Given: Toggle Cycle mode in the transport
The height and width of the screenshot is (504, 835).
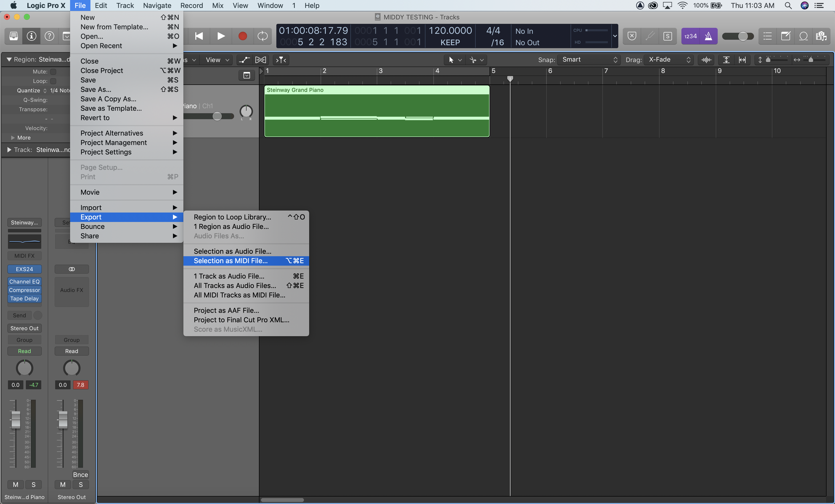Looking at the screenshot, I should click(x=263, y=36).
